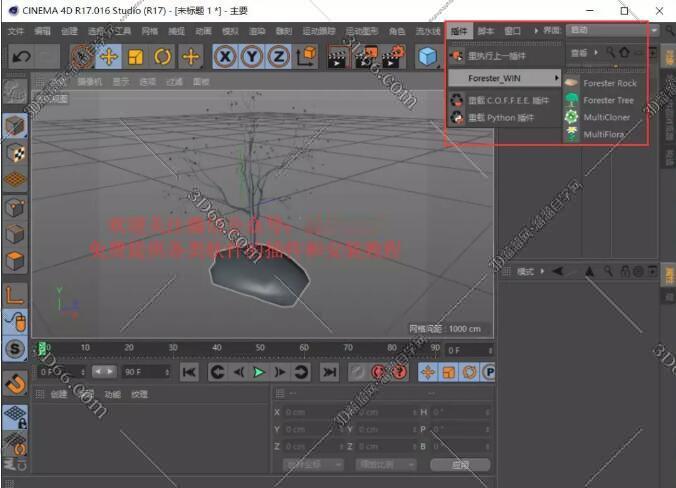
Task: Click the Render View clapperboard icon
Action: pos(338,56)
